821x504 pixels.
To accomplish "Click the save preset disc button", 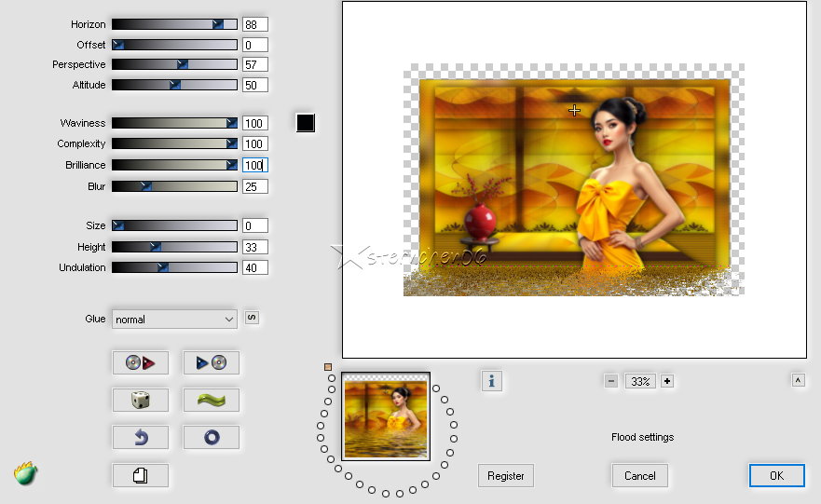I will tap(211, 362).
